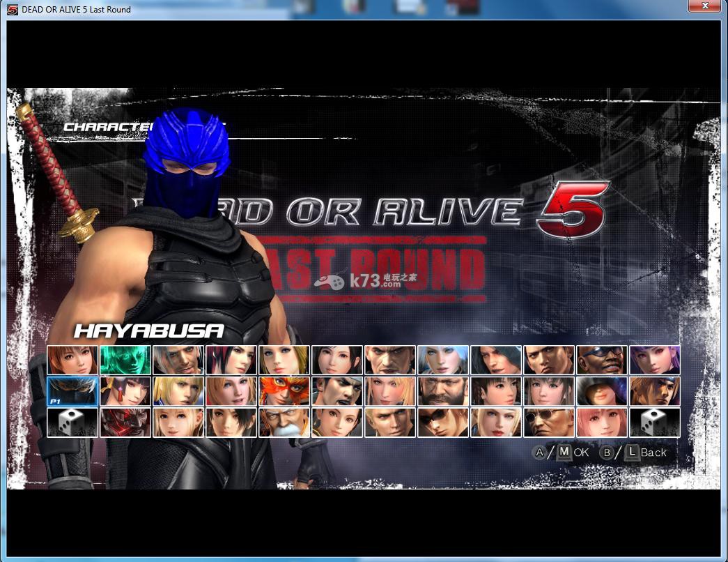This screenshot has width=728, height=562.
Task: Select the woman with the red tassel ornament
Action: coord(125,391)
